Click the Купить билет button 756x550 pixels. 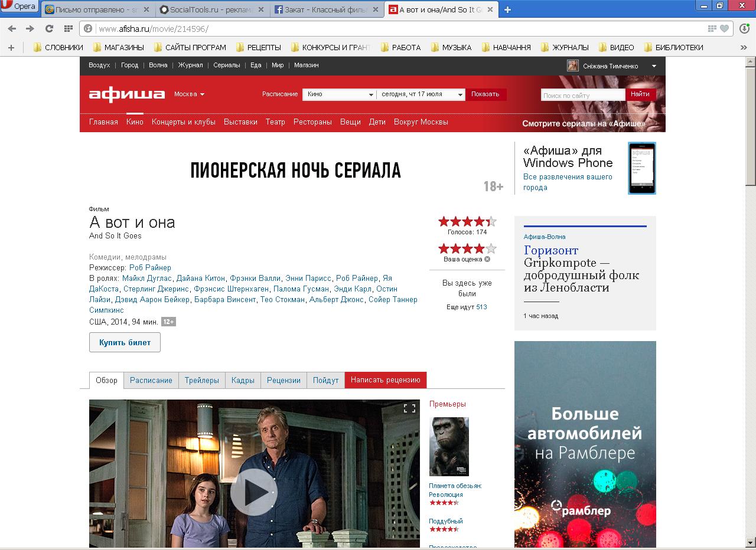(125, 342)
